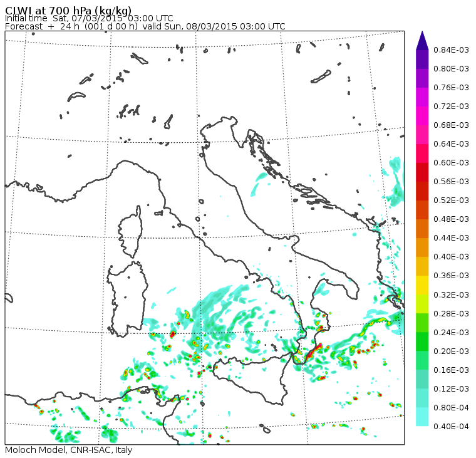
Task: Click the 0.60E-03 colorbar label
Action: coord(451,163)
